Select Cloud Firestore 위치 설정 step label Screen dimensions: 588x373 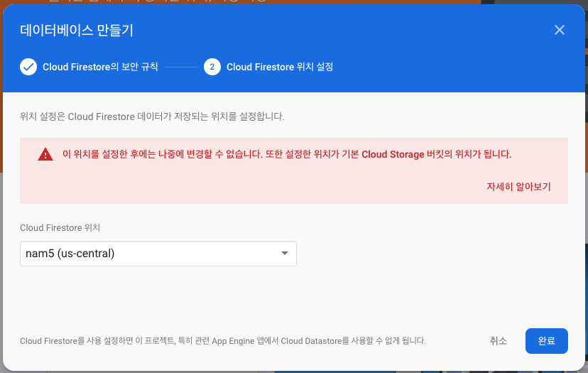tap(280, 67)
